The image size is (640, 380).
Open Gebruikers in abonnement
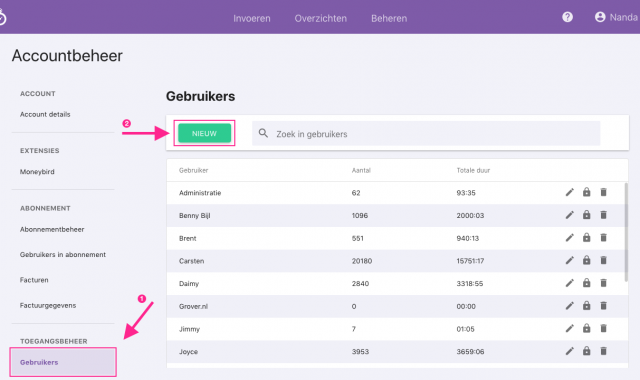63,255
